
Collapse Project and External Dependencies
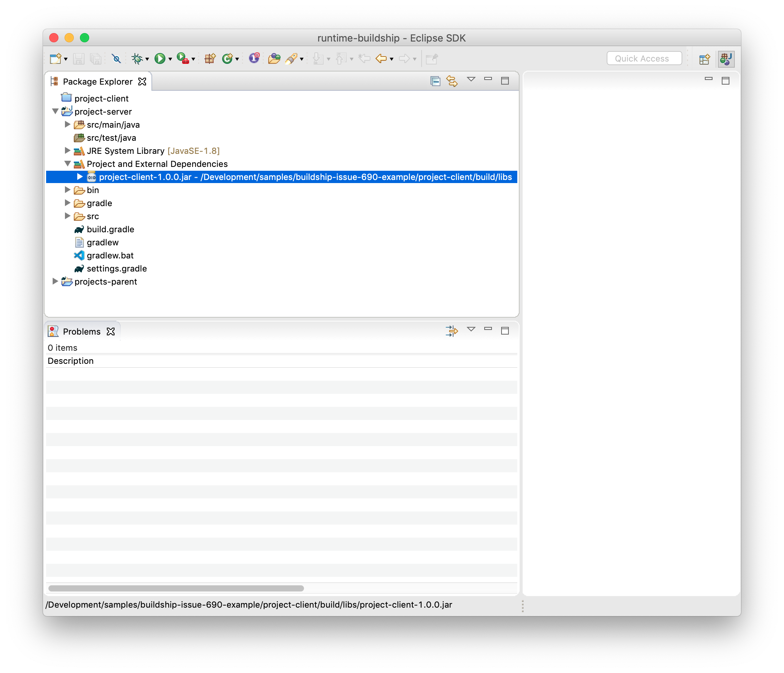[x=68, y=163]
